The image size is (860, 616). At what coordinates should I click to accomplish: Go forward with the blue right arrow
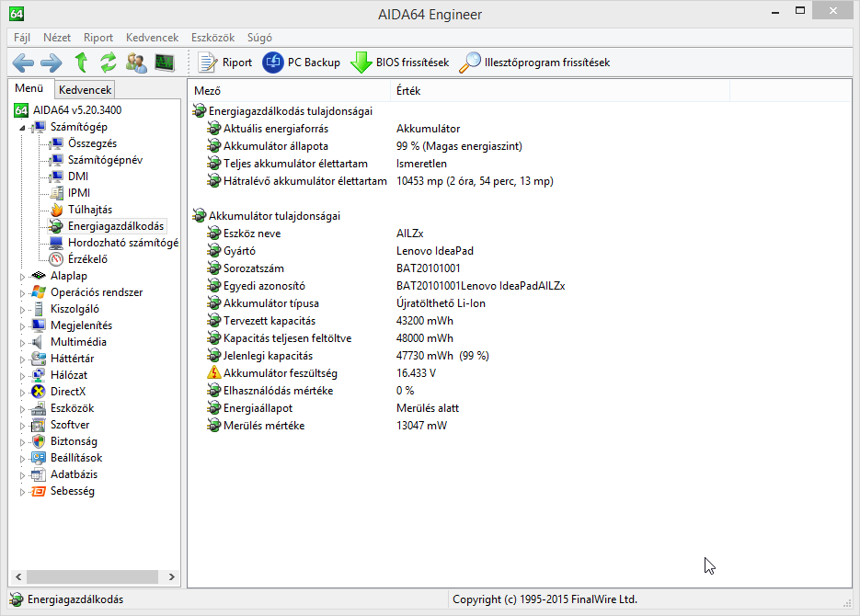52,63
